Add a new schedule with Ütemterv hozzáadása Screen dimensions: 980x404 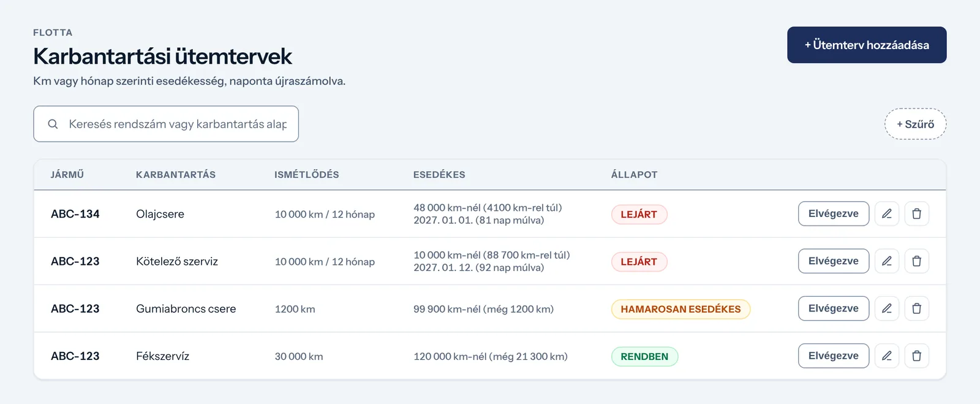867,45
